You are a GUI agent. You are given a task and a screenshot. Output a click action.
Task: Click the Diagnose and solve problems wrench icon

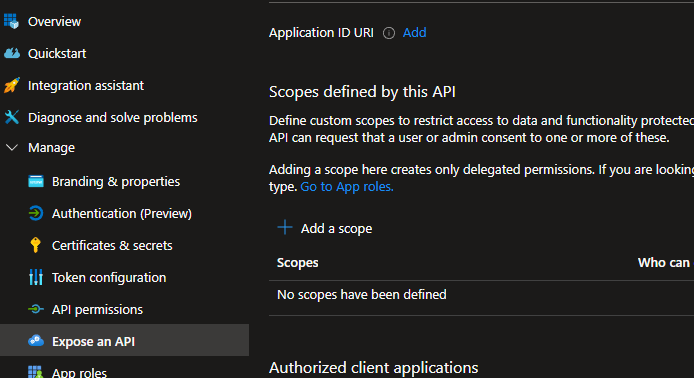(x=12, y=117)
